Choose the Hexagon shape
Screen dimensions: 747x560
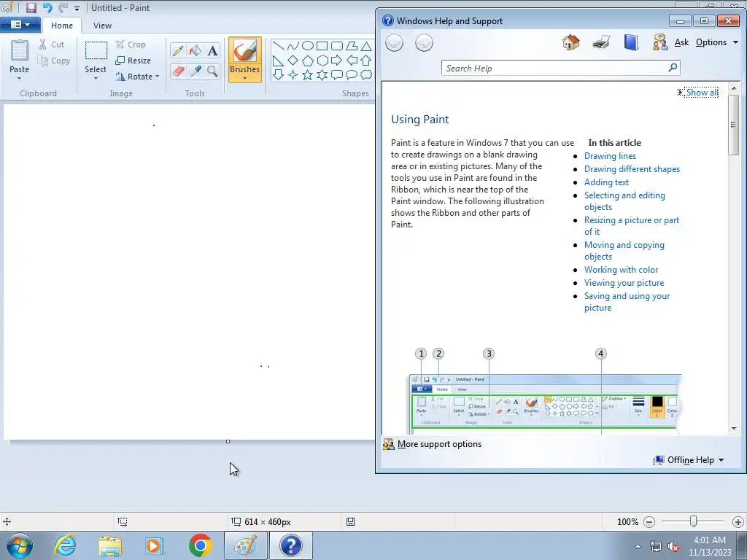[322, 61]
